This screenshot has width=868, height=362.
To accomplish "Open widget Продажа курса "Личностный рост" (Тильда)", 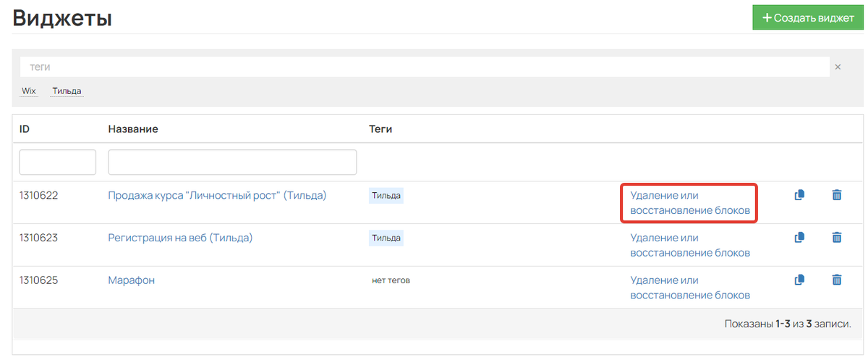I will (217, 195).
